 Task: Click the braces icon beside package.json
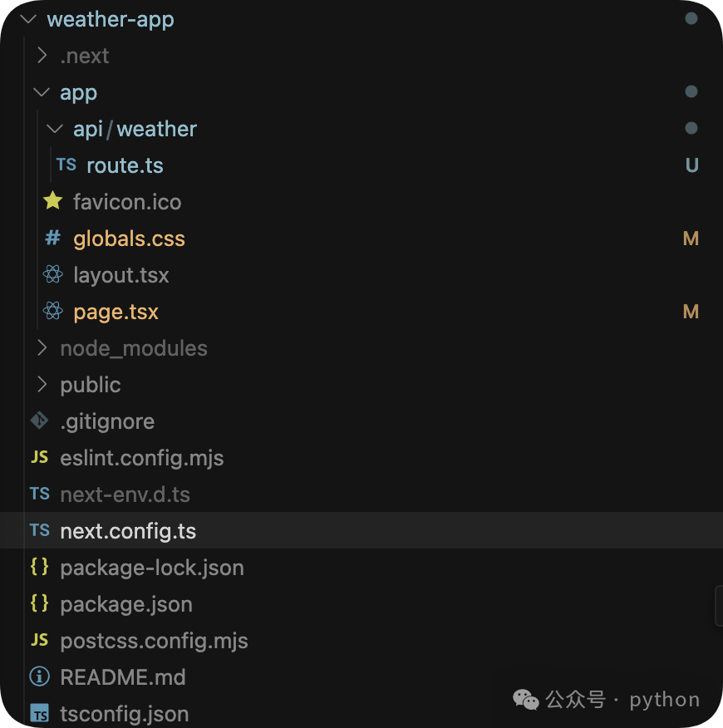point(38,604)
